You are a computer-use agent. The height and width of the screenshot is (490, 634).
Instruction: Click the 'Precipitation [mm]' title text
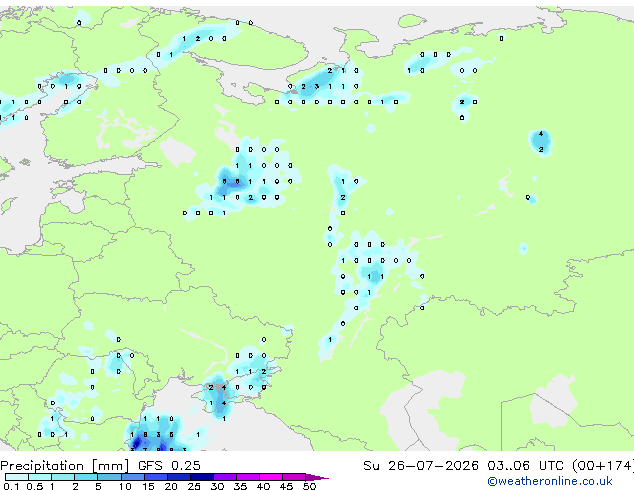click(65, 466)
